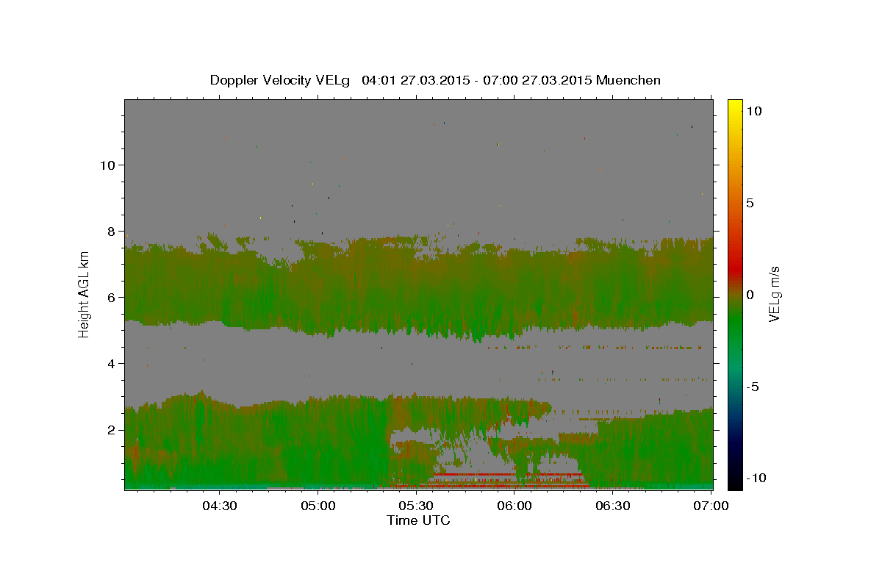
Task: Click the height axis label 6
Action: click(x=112, y=297)
